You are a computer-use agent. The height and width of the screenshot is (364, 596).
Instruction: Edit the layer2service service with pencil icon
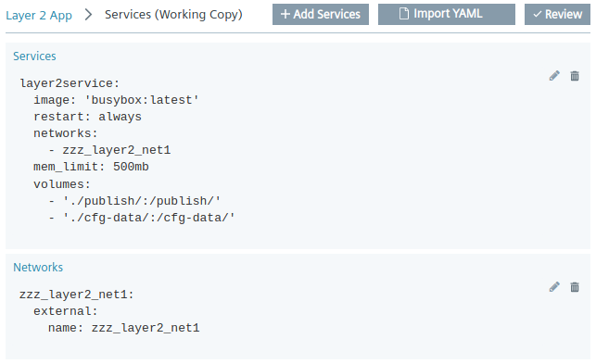click(x=554, y=76)
